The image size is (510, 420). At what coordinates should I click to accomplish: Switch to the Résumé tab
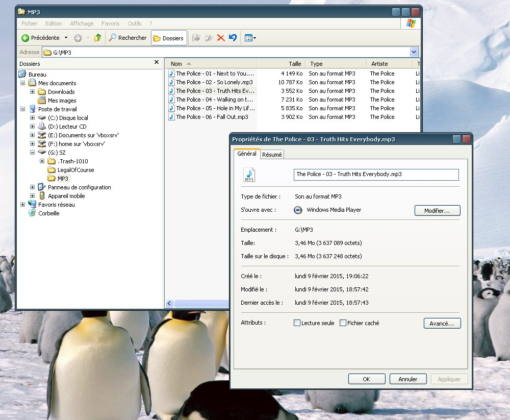point(272,155)
